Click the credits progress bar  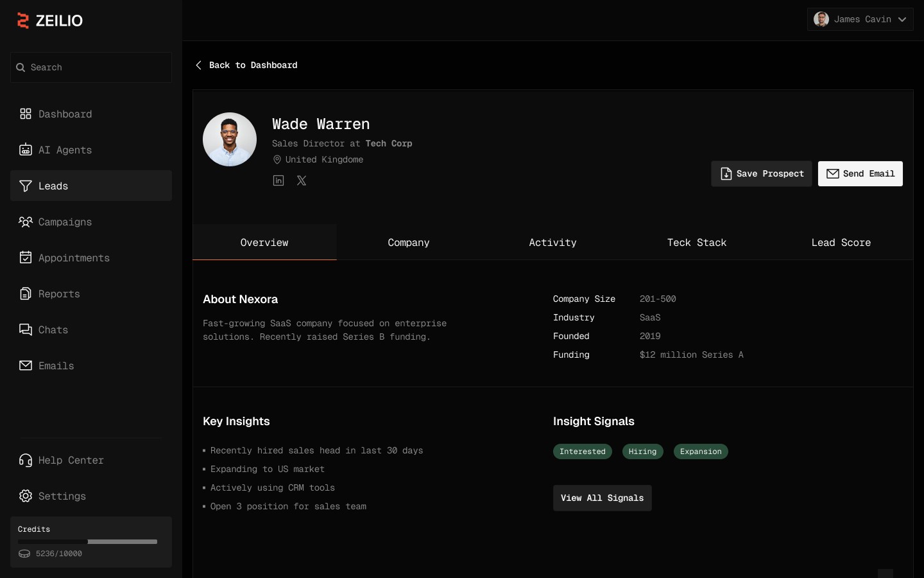87,541
